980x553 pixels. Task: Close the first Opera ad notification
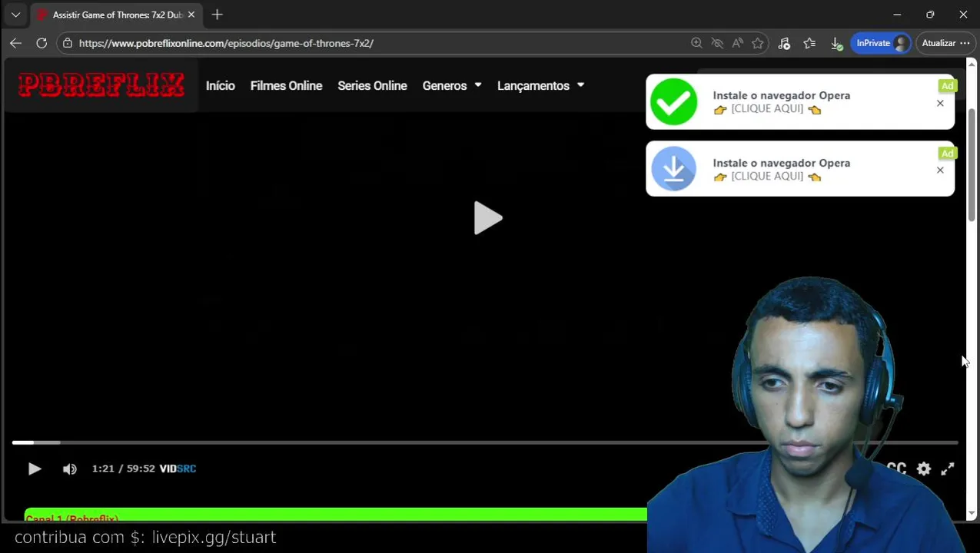[940, 103]
